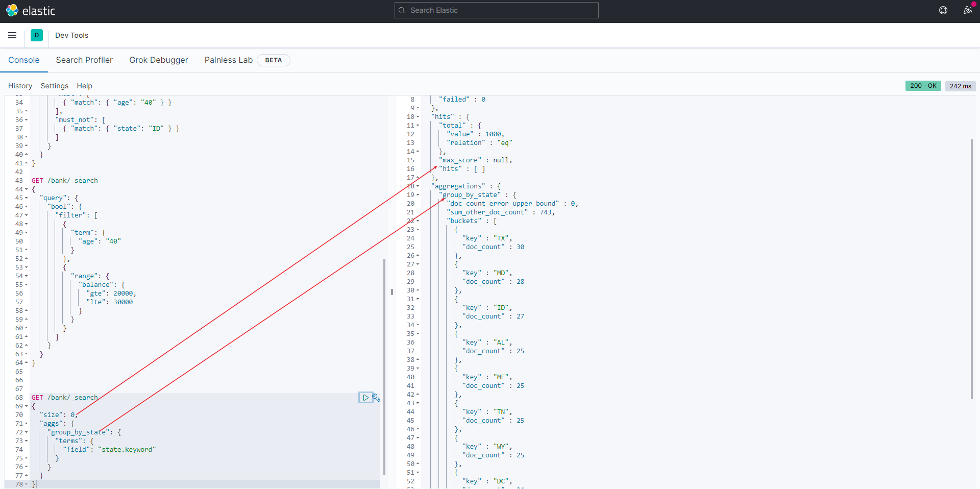The image size is (980, 489).
Task: Click the panel resize divider handle
Action: (392, 292)
